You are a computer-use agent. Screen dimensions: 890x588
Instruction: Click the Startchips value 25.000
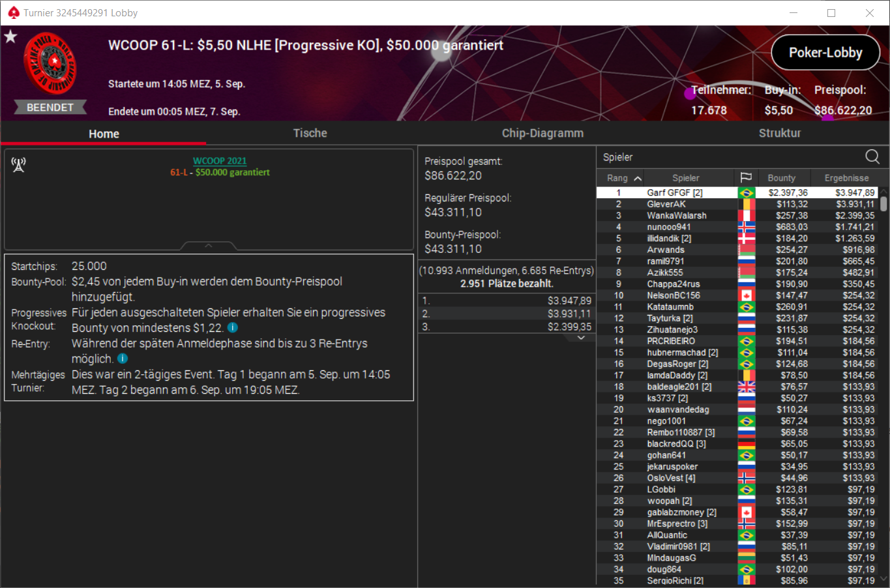coord(89,266)
